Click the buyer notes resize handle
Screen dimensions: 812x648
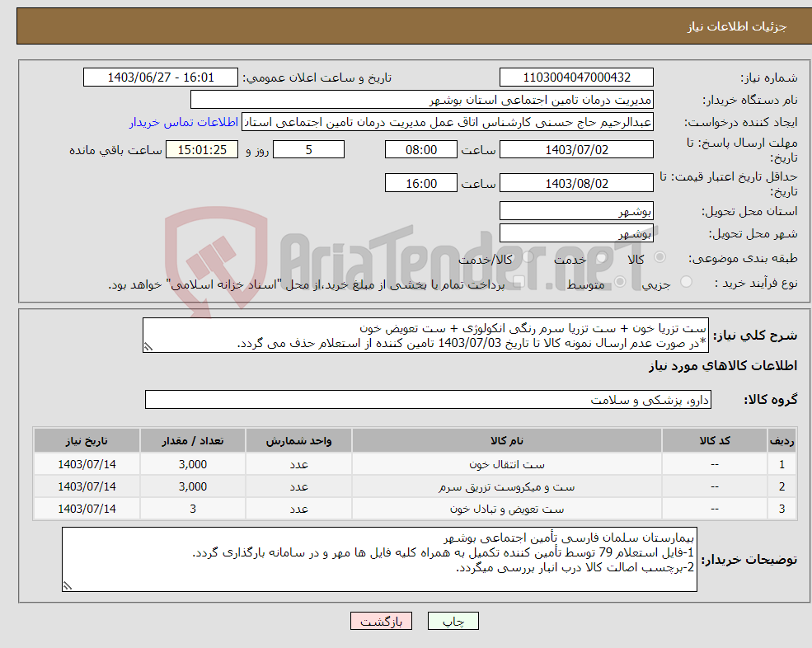[68, 586]
